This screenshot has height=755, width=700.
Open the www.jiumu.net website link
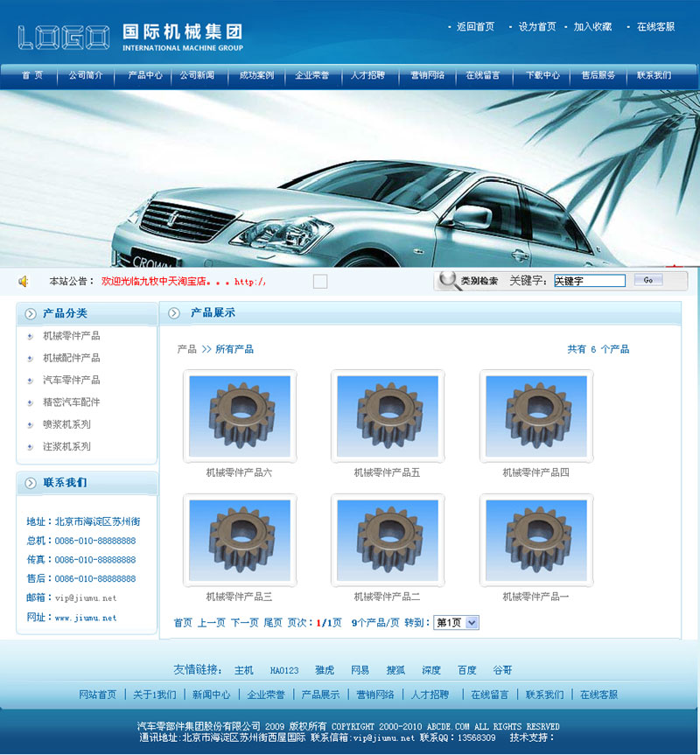tap(86, 618)
